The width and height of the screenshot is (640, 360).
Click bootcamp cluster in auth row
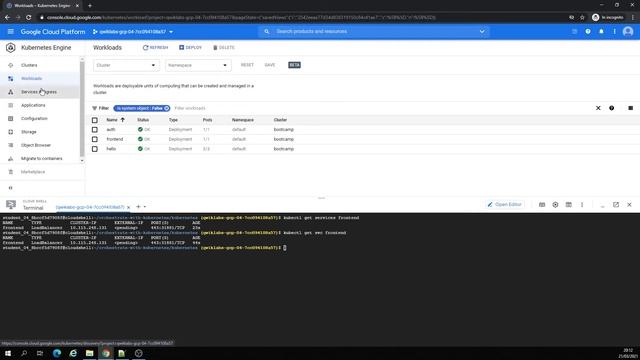point(284,130)
